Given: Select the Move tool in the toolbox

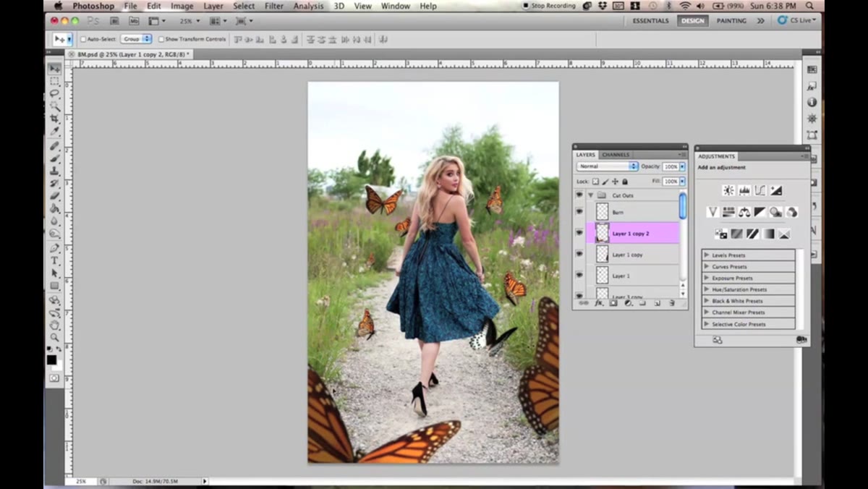Looking at the screenshot, I should [x=54, y=69].
